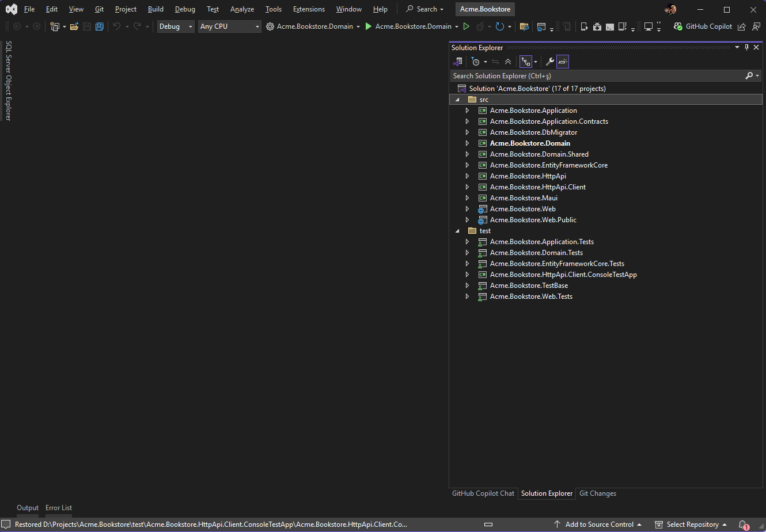Expand the Acme.Bookstore.Domain project node
Viewport: 766px width, 532px height.
tap(467, 143)
